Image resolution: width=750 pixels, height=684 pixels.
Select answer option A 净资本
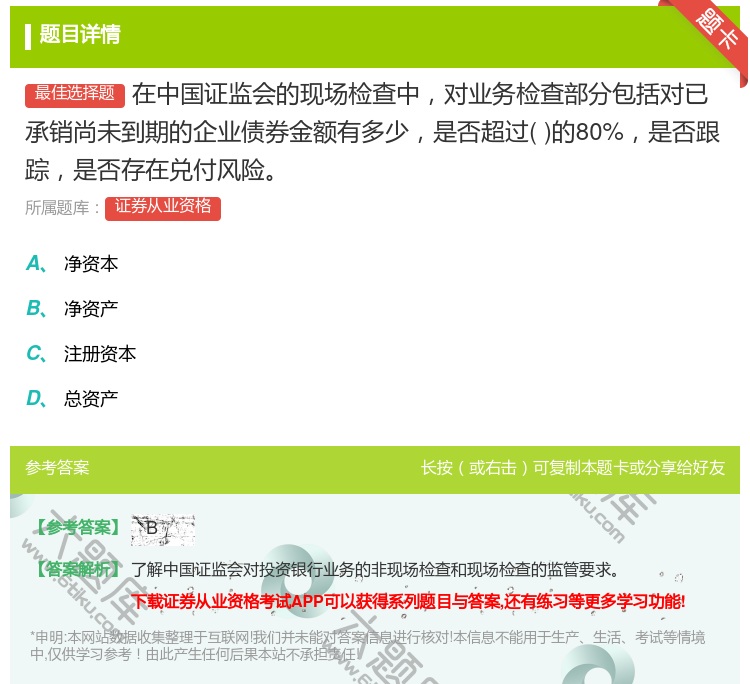pos(72,264)
